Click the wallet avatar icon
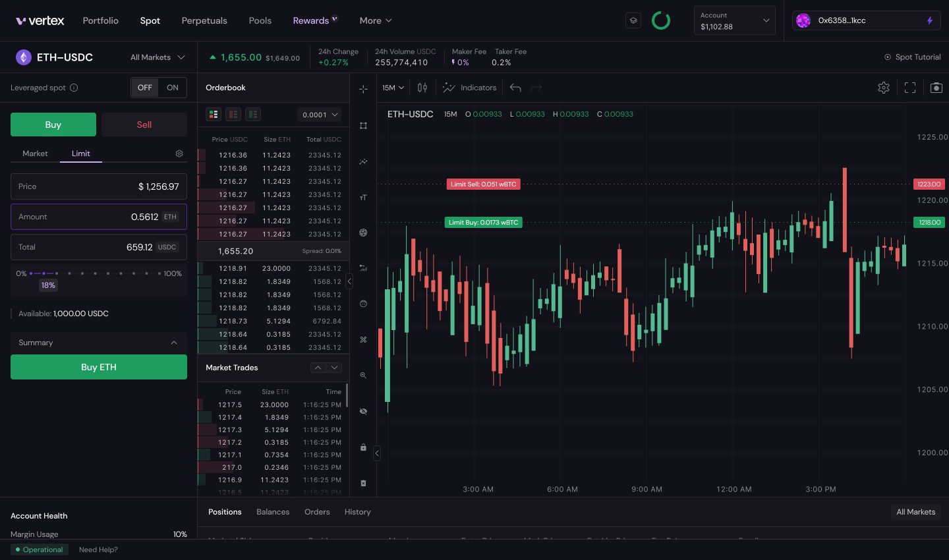 [x=803, y=20]
